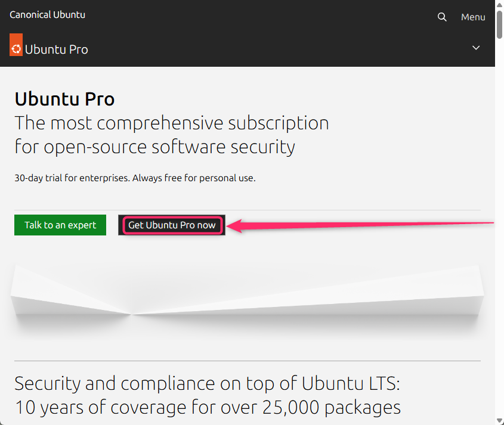Click the bold Ubuntu Pro page heading

click(x=64, y=99)
